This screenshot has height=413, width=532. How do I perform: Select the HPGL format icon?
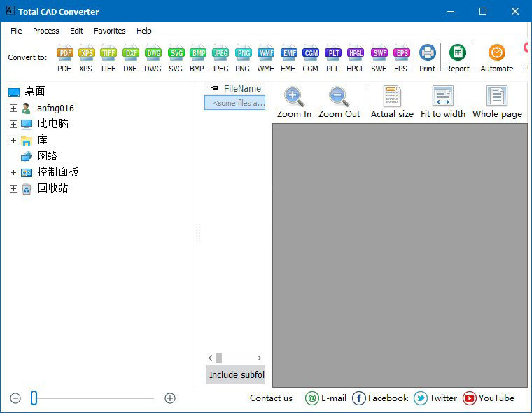[x=356, y=58]
